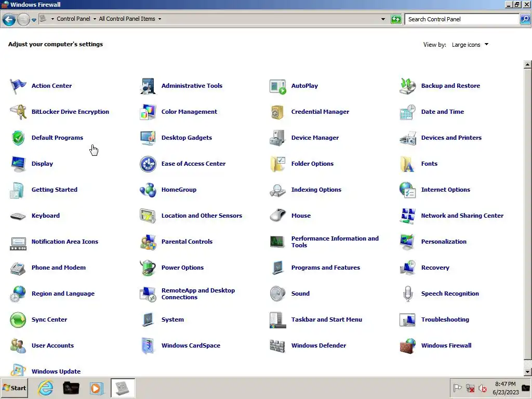This screenshot has height=399, width=532.
Task: Expand the Control Panel breadcrumb arrow
Action: [95, 19]
